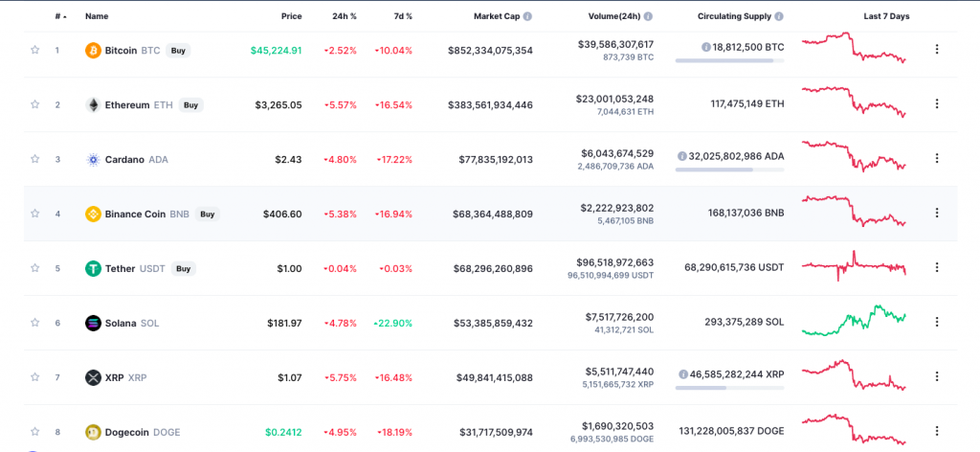Click Binance Coin volume $2,222,923,802
Image resolution: width=980 pixels, height=452 pixels.
(x=615, y=208)
